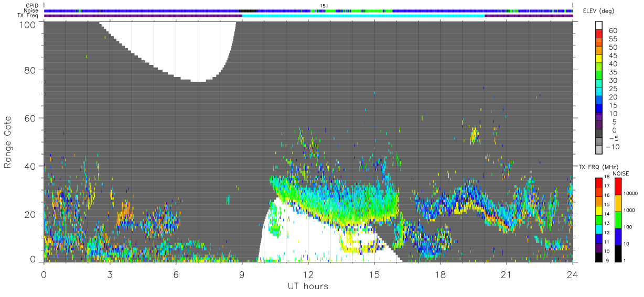Select the cyan segment of TX FRQ colorbar
The width and height of the screenshot is (644, 297).
[x=600, y=229]
